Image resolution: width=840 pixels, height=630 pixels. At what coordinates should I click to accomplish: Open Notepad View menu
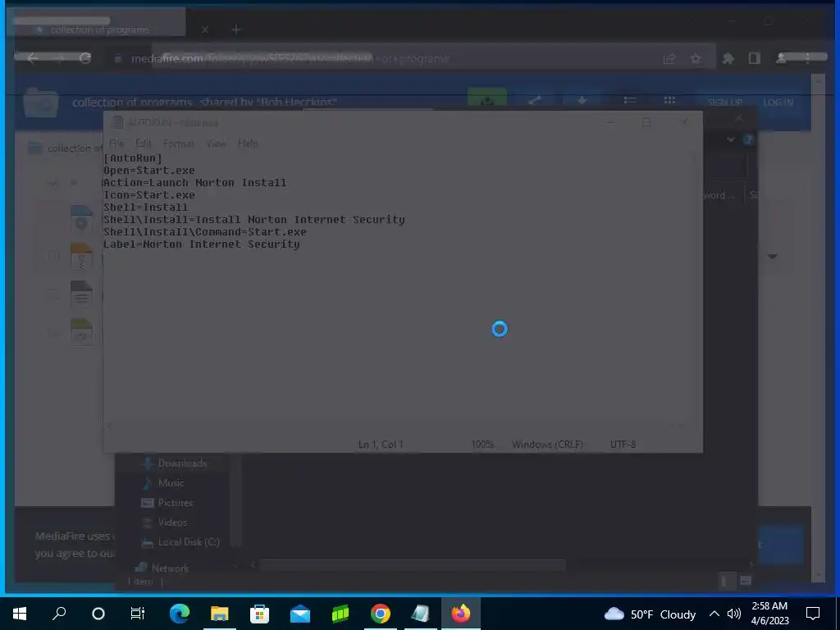coord(216,143)
